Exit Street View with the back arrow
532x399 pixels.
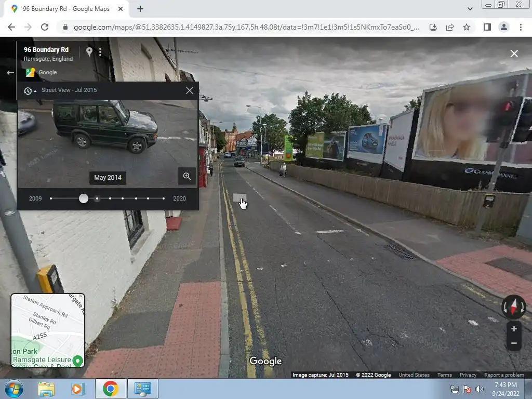click(x=10, y=73)
